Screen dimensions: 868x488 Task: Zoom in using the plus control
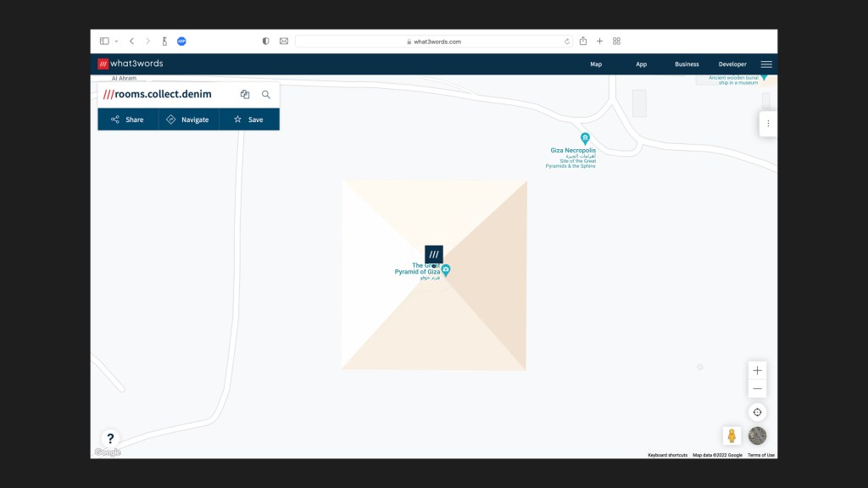click(757, 370)
